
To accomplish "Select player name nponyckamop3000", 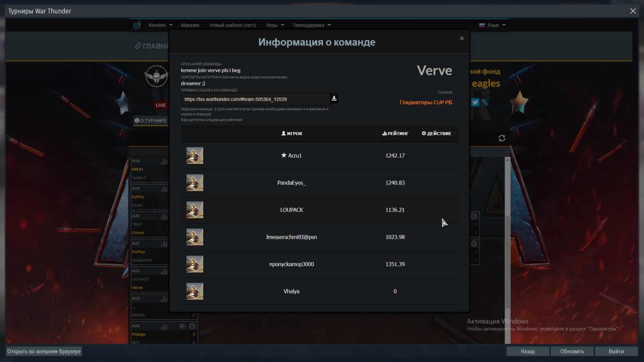I will point(291,264).
